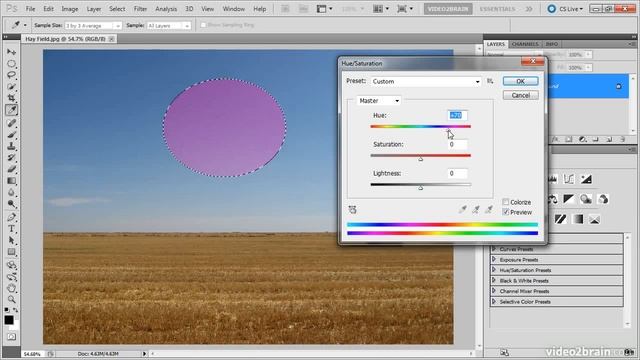Viewport: 640px width, 360px height.
Task: Click the Lightness slider handle
Action: (x=420, y=188)
